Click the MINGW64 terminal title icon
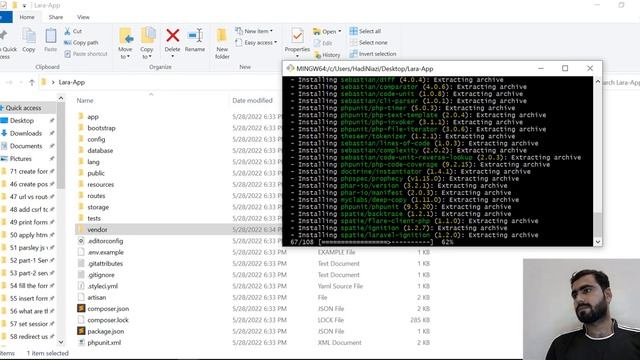 [x=290, y=68]
